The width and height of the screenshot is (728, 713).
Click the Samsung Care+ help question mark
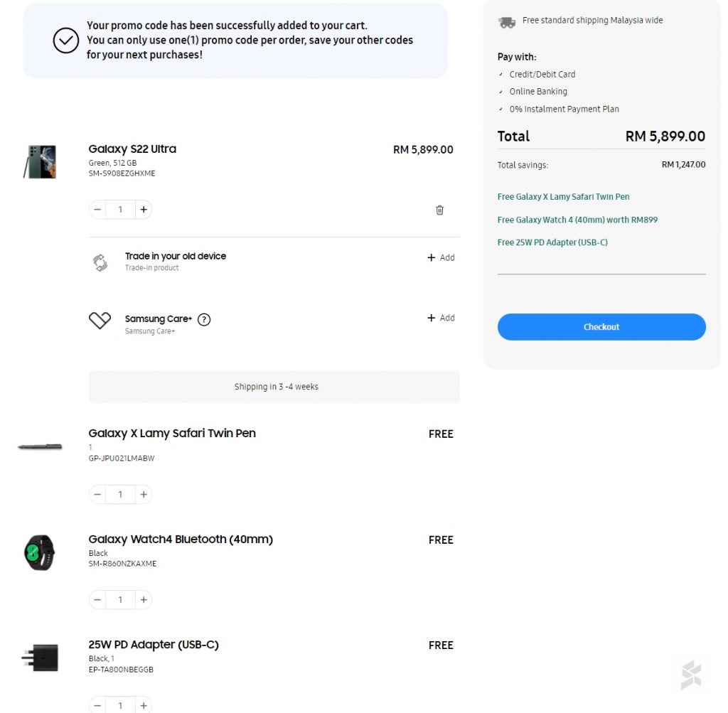click(x=204, y=319)
